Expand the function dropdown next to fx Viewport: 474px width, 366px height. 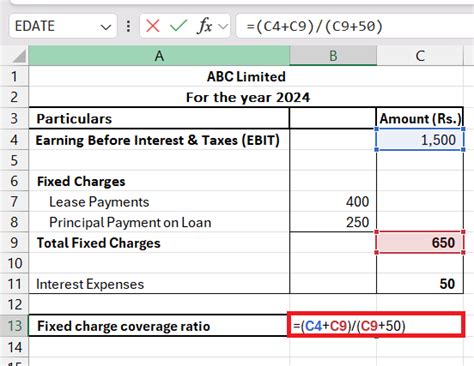[x=223, y=26]
